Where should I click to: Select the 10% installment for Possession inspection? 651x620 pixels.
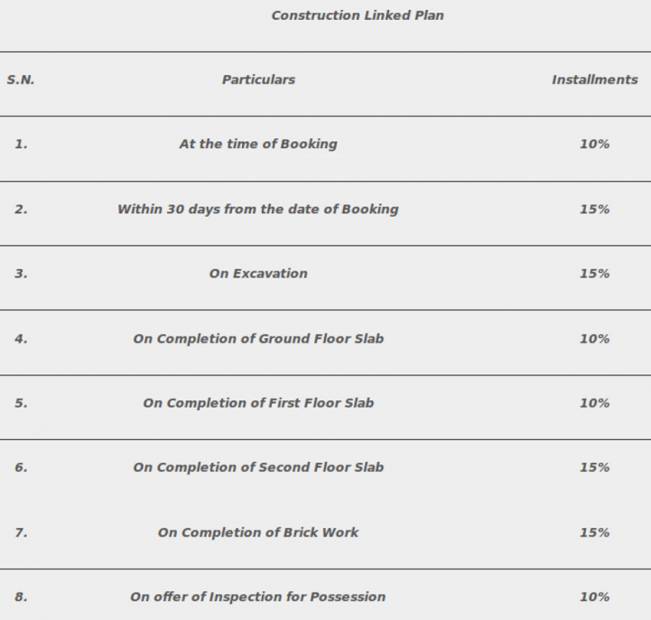(594, 597)
